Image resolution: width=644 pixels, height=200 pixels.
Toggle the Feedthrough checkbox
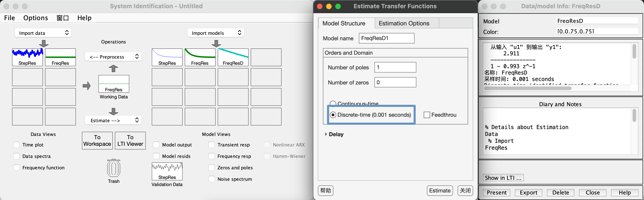click(427, 115)
